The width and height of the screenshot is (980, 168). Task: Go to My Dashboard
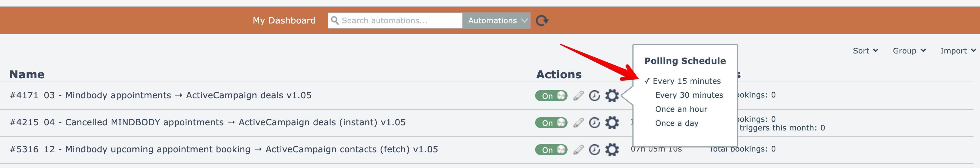[x=284, y=21]
